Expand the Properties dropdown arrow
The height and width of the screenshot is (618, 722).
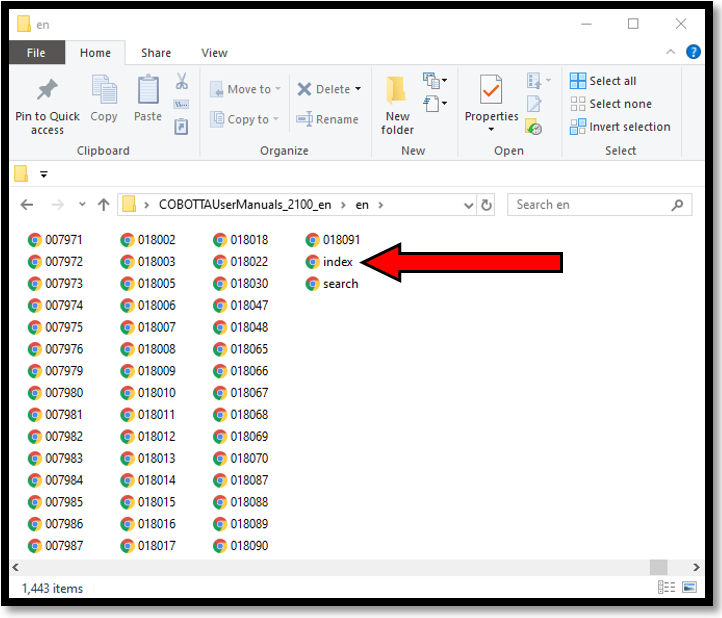491,129
